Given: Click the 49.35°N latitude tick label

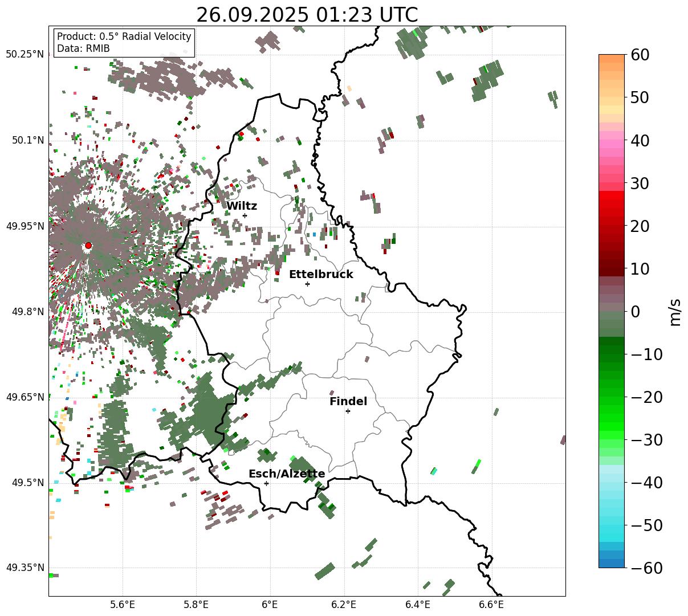Looking at the screenshot, I should coord(25,568).
